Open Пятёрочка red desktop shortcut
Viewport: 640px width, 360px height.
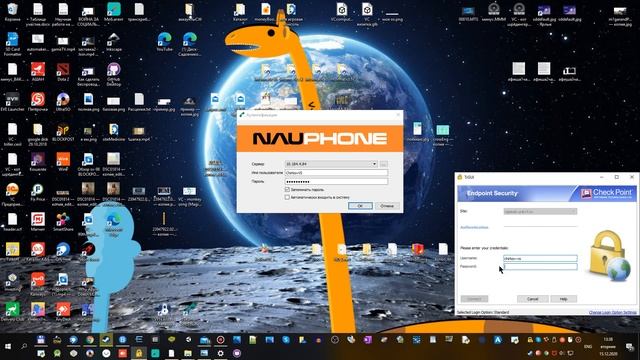point(38,102)
